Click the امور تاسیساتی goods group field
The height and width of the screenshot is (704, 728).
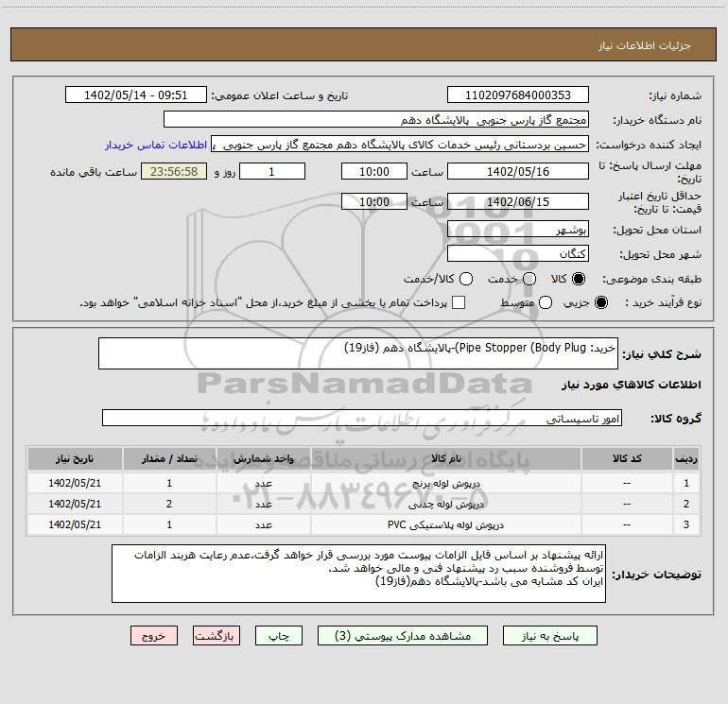(x=362, y=418)
